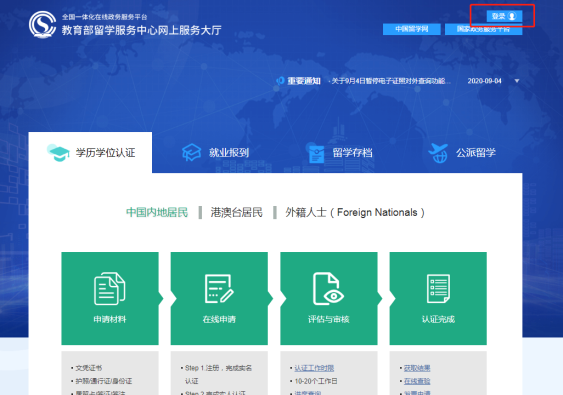
Task: Click the 登录 login button
Action: (x=504, y=16)
